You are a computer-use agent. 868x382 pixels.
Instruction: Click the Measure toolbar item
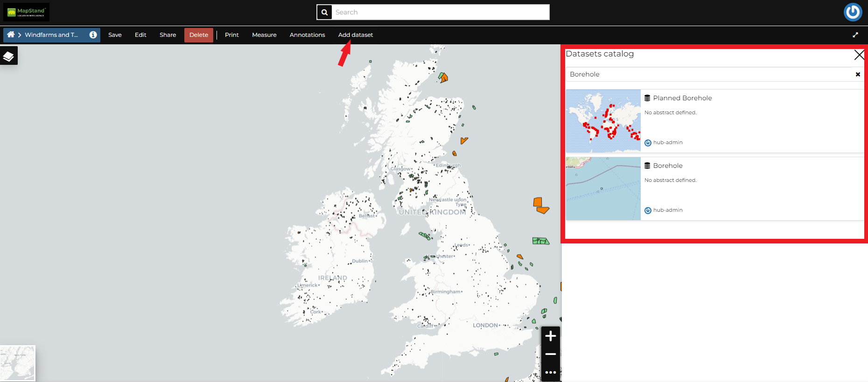[x=264, y=35]
